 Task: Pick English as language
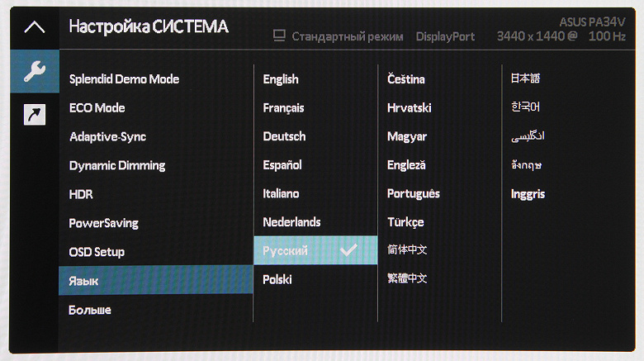click(281, 79)
